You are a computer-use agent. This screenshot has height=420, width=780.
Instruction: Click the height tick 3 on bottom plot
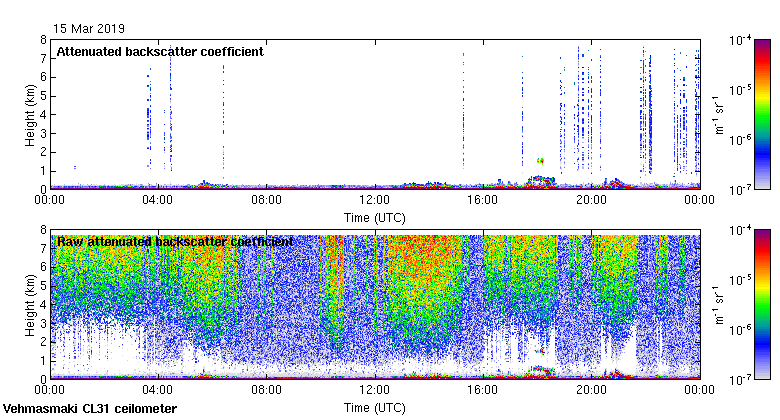(43, 323)
